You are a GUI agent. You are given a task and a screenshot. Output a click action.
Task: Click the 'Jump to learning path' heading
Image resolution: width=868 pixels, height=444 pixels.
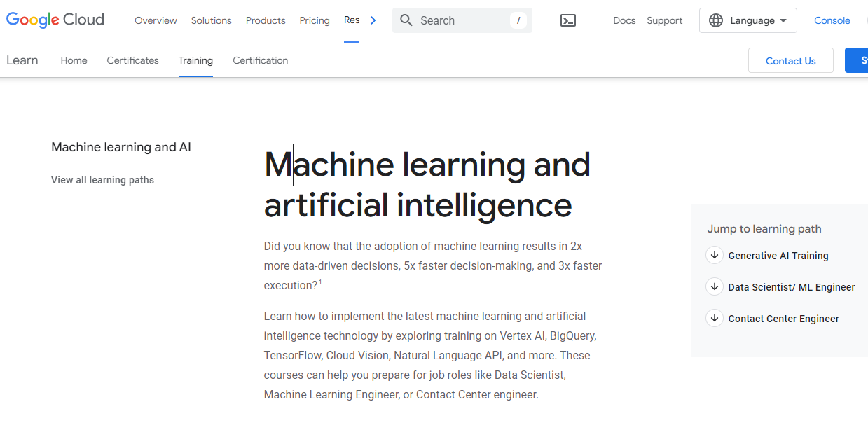point(764,229)
